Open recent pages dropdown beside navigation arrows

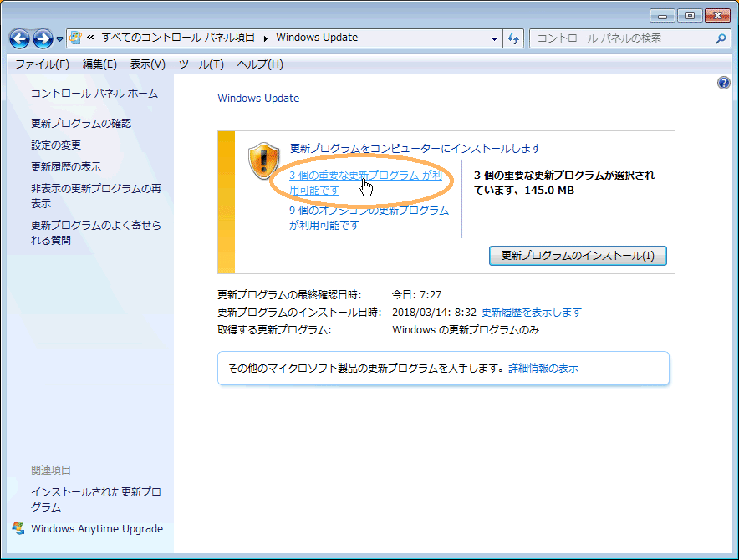point(59,39)
